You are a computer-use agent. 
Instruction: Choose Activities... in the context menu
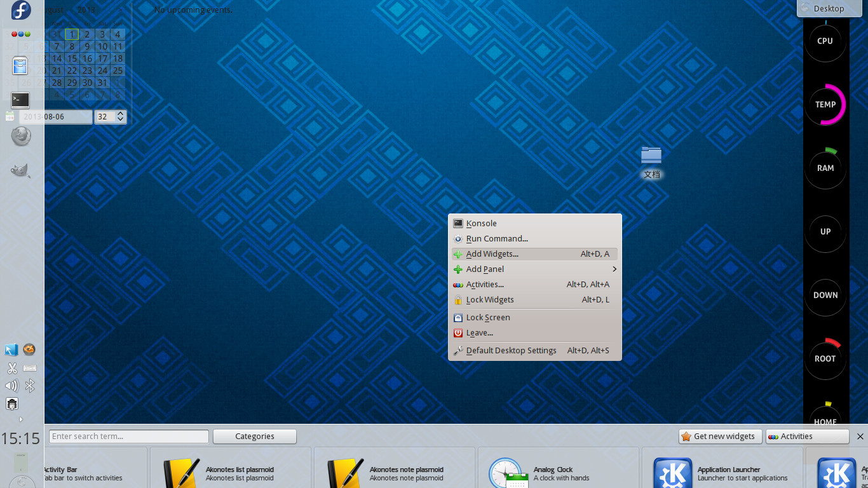[534, 284]
